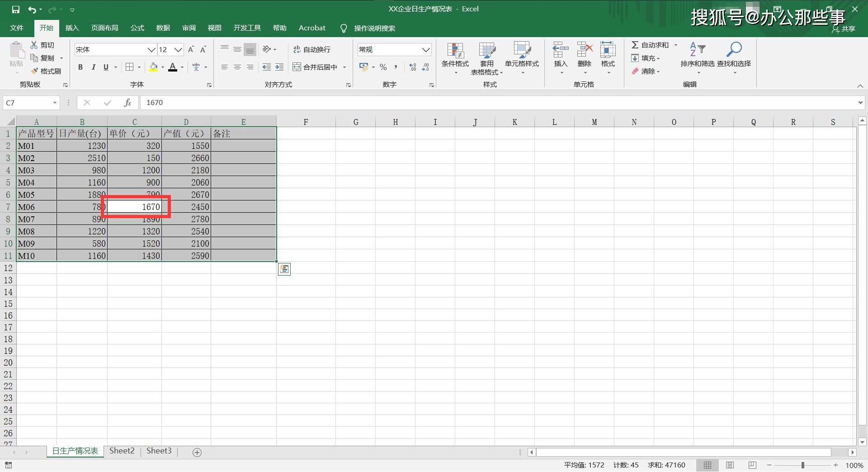Click the Copy icon in clipboard group
This screenshot has height=472, width=868.
pyautogui.click(x=34, y=58)
